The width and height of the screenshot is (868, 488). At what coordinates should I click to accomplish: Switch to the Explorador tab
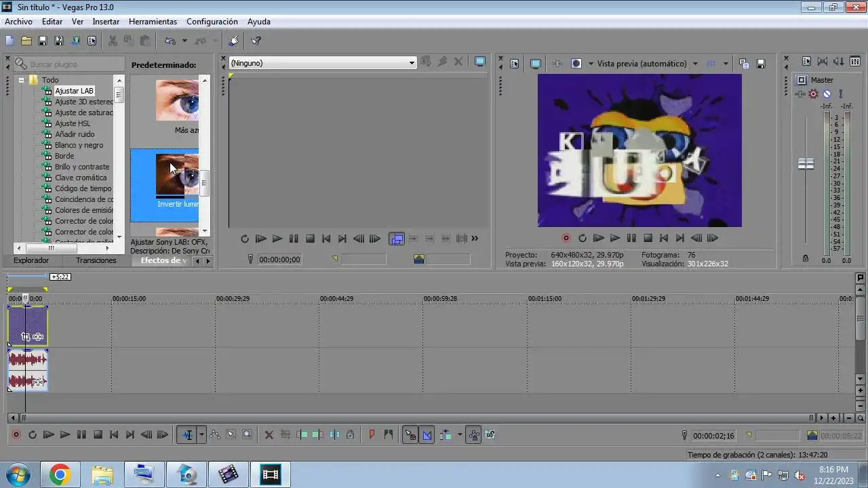[x=31, y=260]
